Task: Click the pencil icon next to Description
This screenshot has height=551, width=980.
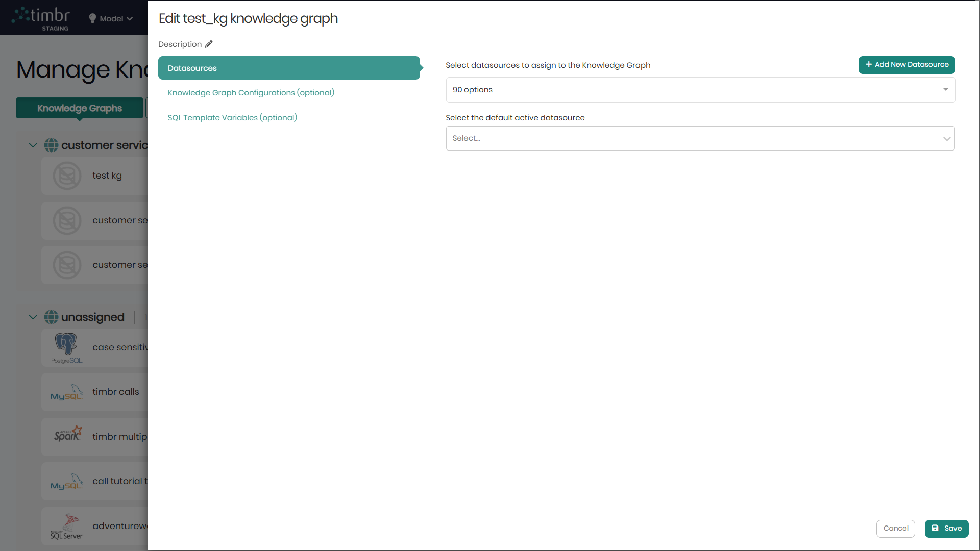Action: pos(209,44)
